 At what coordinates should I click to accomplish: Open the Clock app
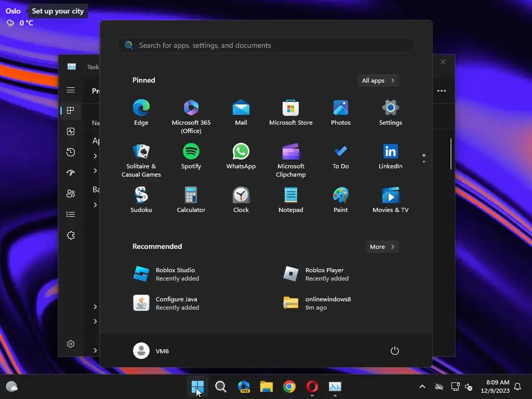click(x=241, y=199)
